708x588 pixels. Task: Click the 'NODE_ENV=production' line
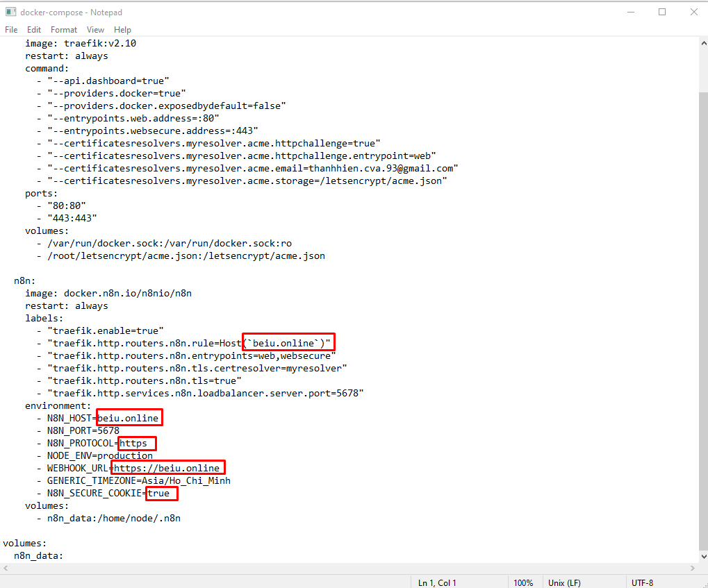(94, 456)
